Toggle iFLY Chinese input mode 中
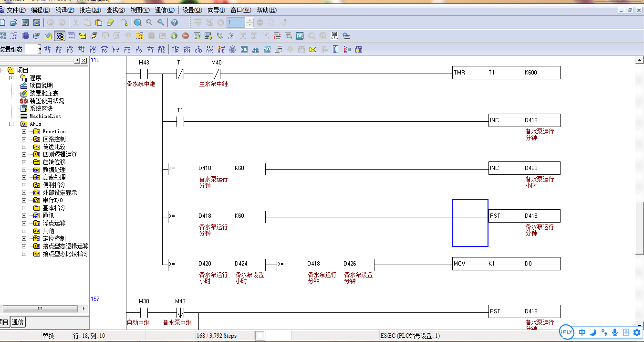This screenshot has width=644, height=342. (x=582, y=332)
